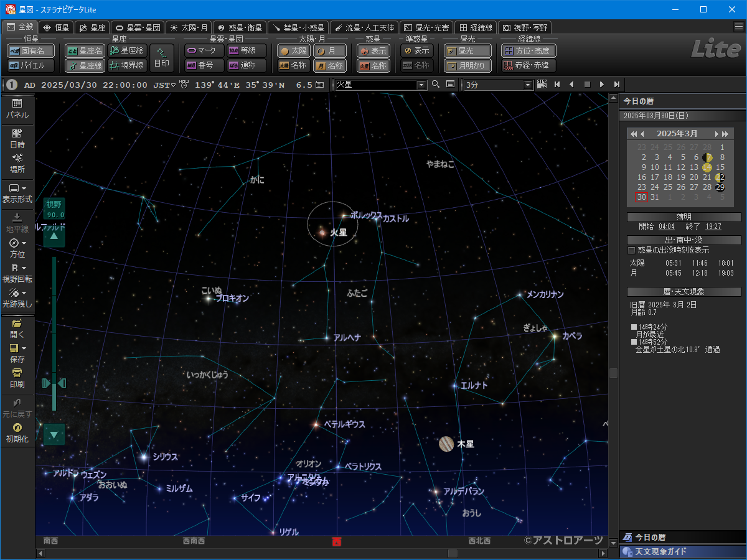Switch to the 恒星 tab
This screenshot has width=747, height=560.
pos(56,27)
